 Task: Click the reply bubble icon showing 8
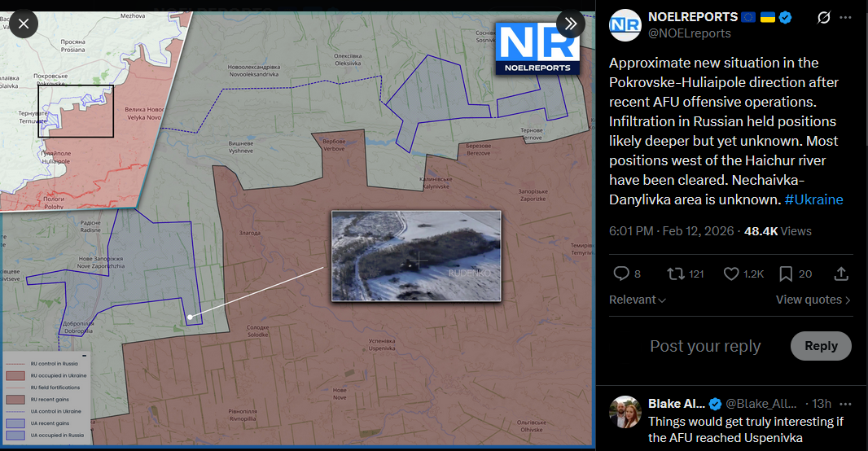tap(621, 274)
